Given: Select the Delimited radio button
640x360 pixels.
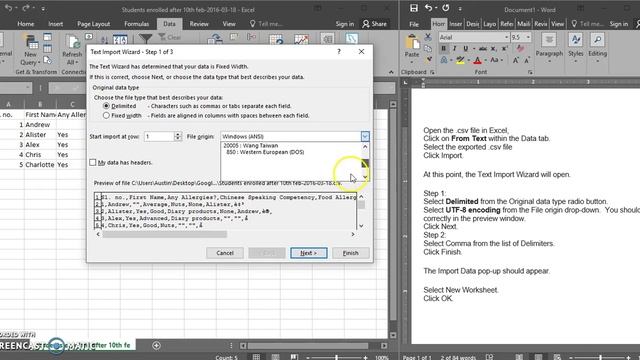Looking at the screenshot, I should coord(106,106).
